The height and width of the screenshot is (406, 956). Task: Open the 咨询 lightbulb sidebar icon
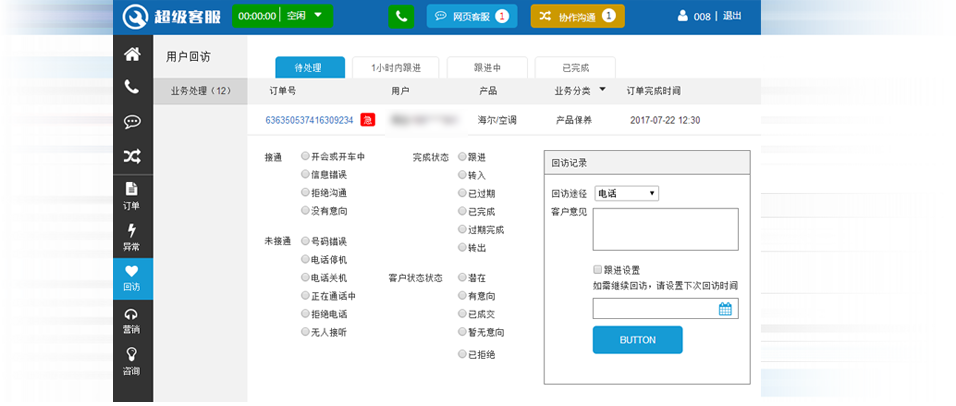[132, 361]
